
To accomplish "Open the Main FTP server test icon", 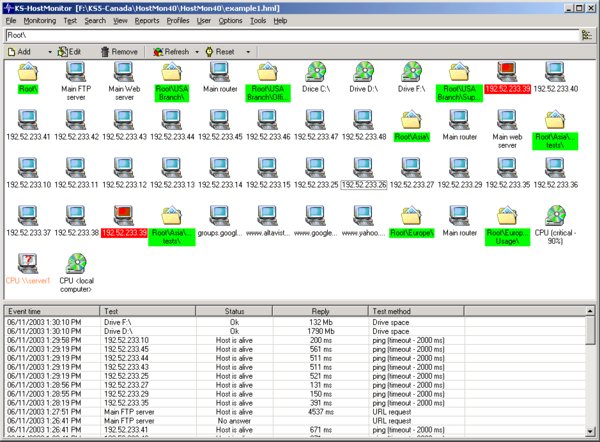I will (x=76, y=71).
